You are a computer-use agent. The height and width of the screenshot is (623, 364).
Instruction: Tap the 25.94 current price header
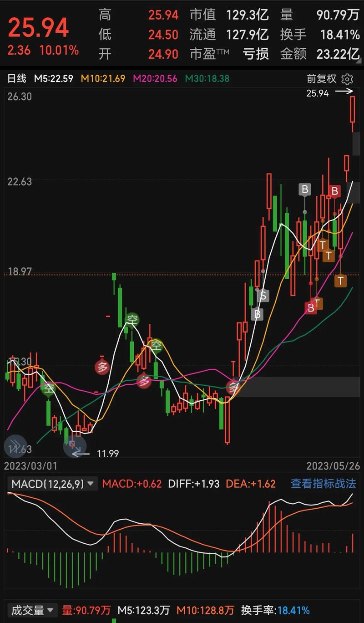(x=39, y=28)
